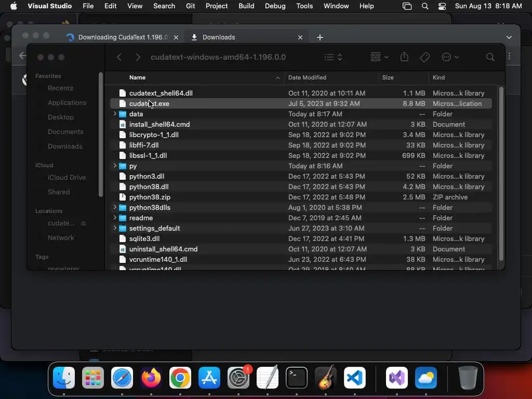Go forward in the Finder window

pyautogui.click(x=138, y=57)
